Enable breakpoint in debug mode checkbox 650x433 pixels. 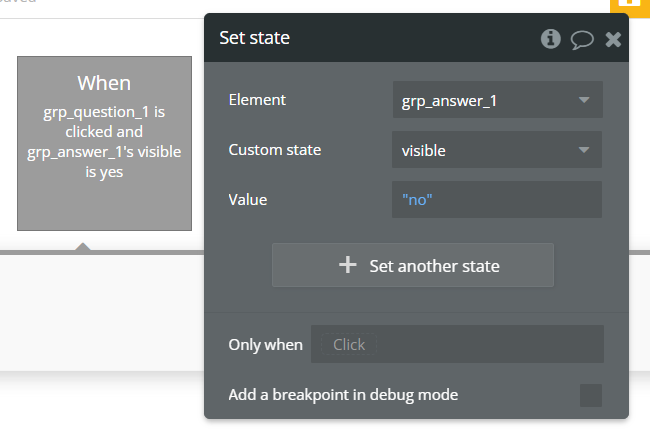click(x=591, y=395)
